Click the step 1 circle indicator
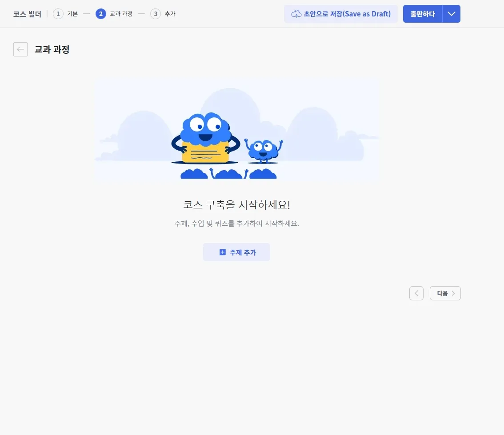504x435 pixels. tap(58, 14)
